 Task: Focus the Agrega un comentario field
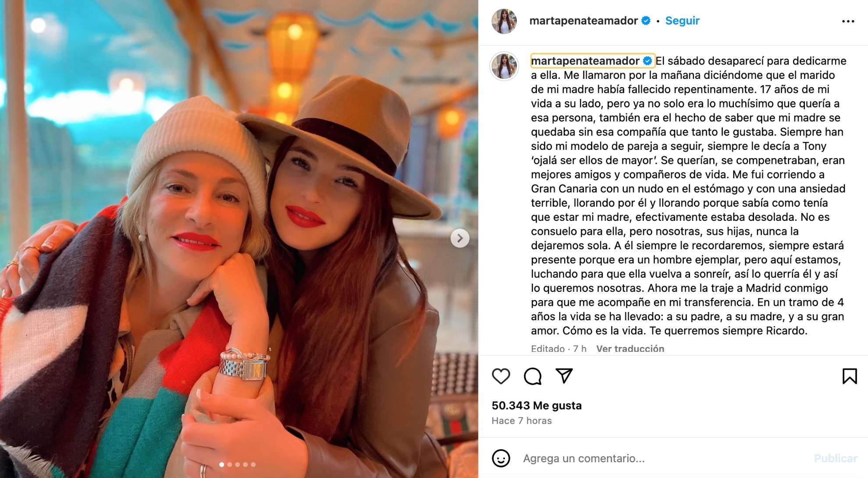(x=662, y=458)
